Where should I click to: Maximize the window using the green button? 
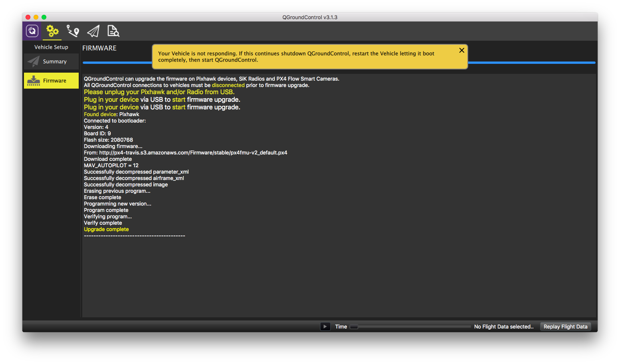[x=44, y=17]
